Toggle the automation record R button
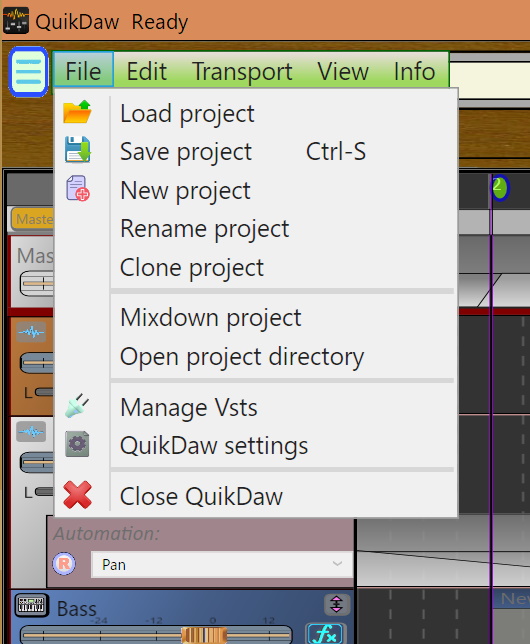The height and width of the screenshot is (644, 530). tap(64, 564)
